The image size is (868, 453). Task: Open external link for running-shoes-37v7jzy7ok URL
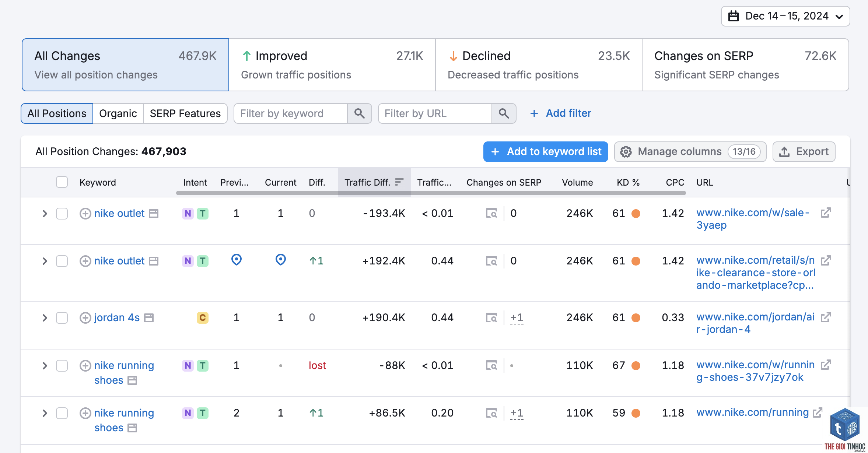(x=826, y=365)
